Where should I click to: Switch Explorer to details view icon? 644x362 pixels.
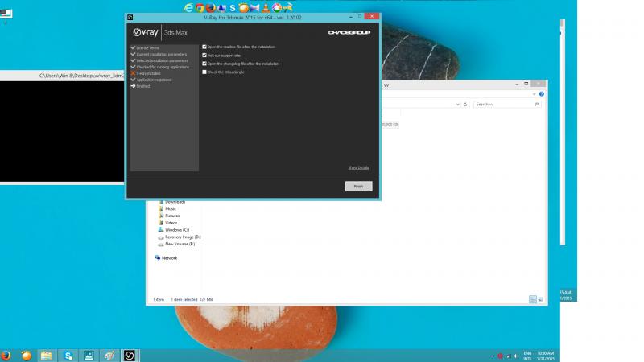coord(533,299)
